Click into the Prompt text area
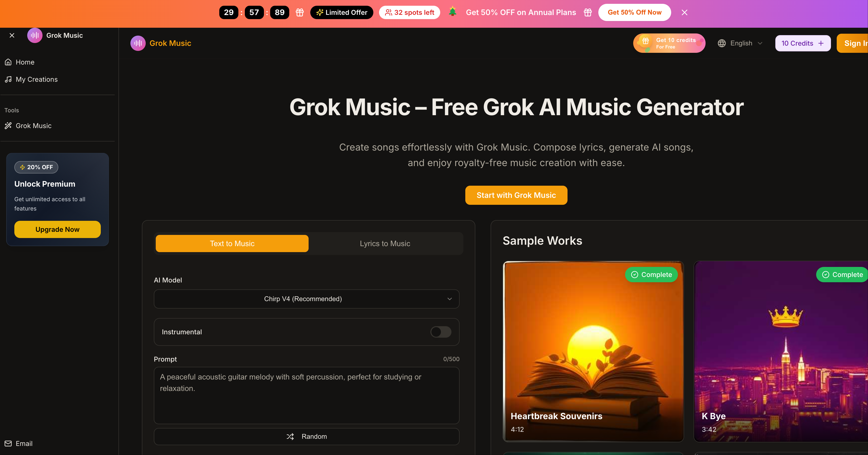This screenshot has height=455, width=868. point(306,395)
